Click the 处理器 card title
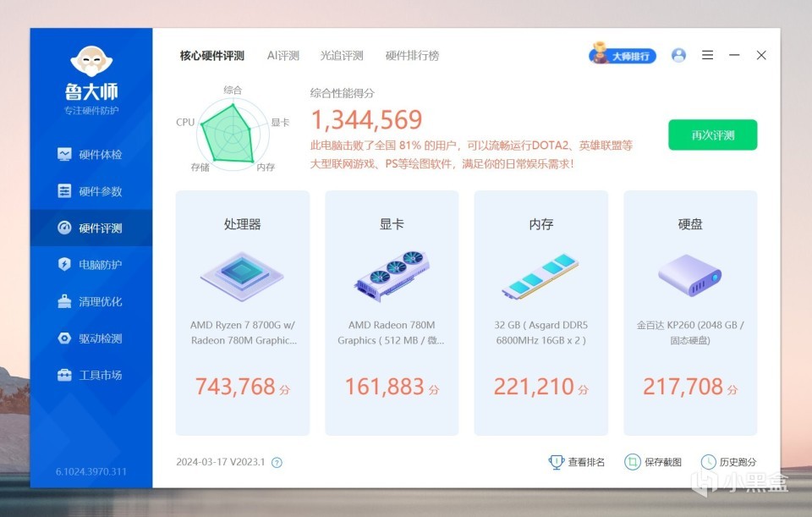The height and width of the screenshot is (517, 812). click(x=243, y=224)
